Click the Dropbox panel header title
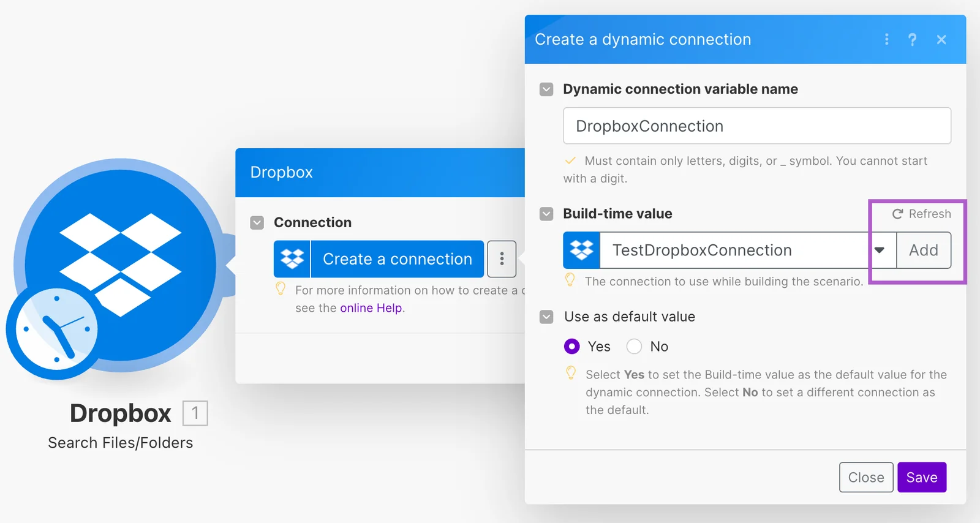This screenshot has width=980, height=523. [x=282, y=172]
